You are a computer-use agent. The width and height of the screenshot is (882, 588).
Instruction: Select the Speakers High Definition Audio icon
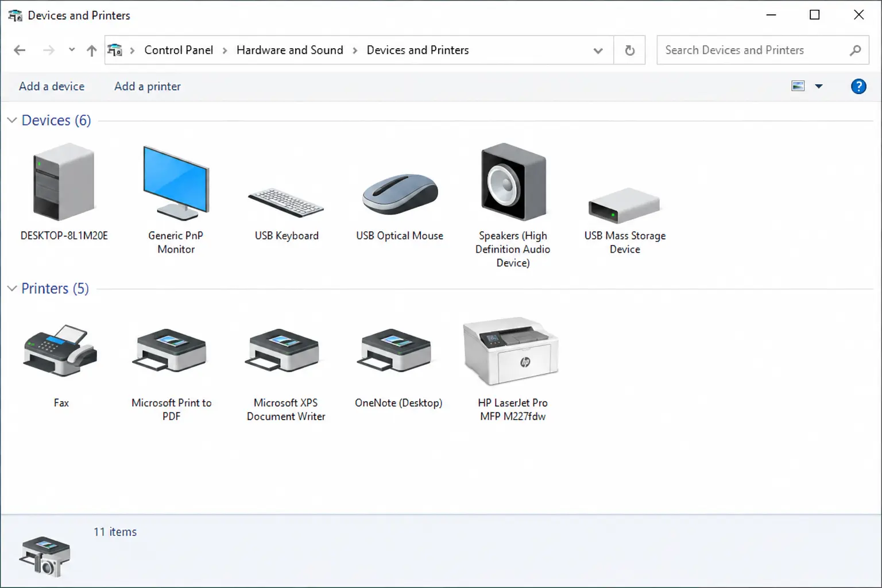513,181
